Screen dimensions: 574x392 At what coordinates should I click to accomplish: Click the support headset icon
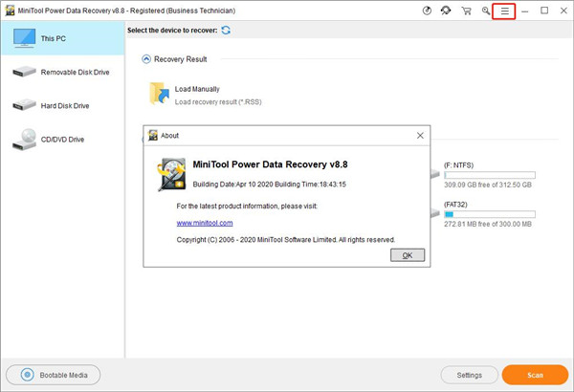[x=446, y=11]
